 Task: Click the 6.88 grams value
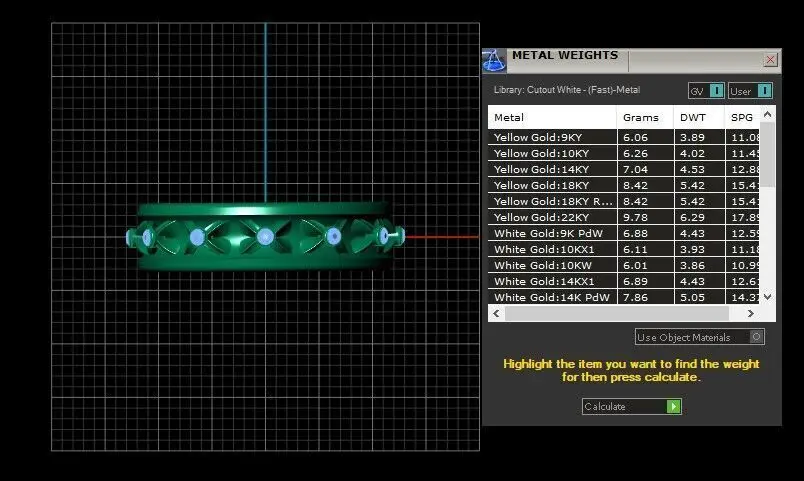(x=635, y=233)
